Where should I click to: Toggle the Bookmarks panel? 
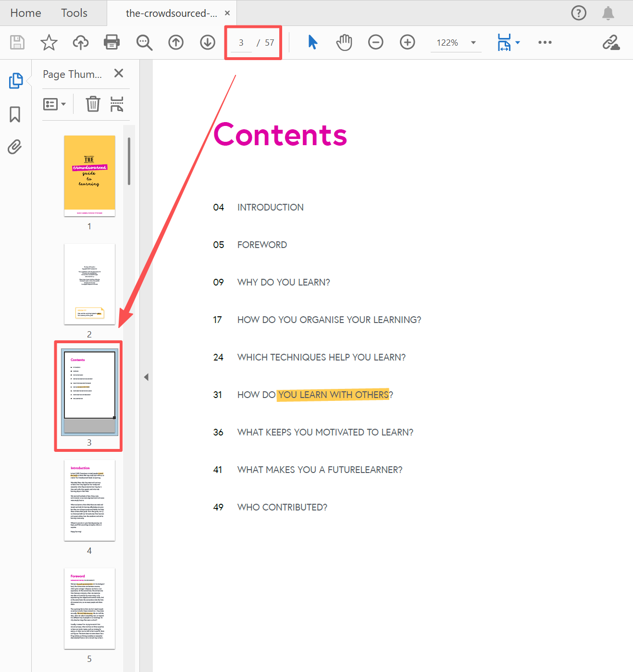(15, 114)
